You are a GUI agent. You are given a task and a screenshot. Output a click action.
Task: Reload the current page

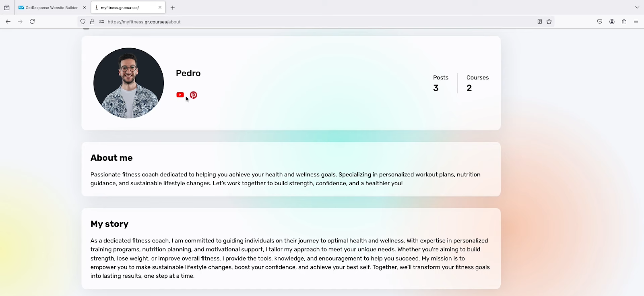pos(32,22)
